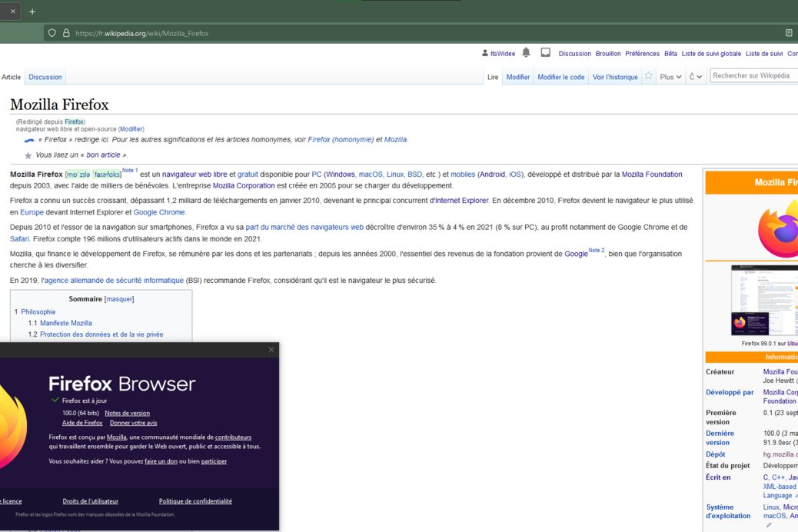Open Notes de version in About dialog

point(127,413)
